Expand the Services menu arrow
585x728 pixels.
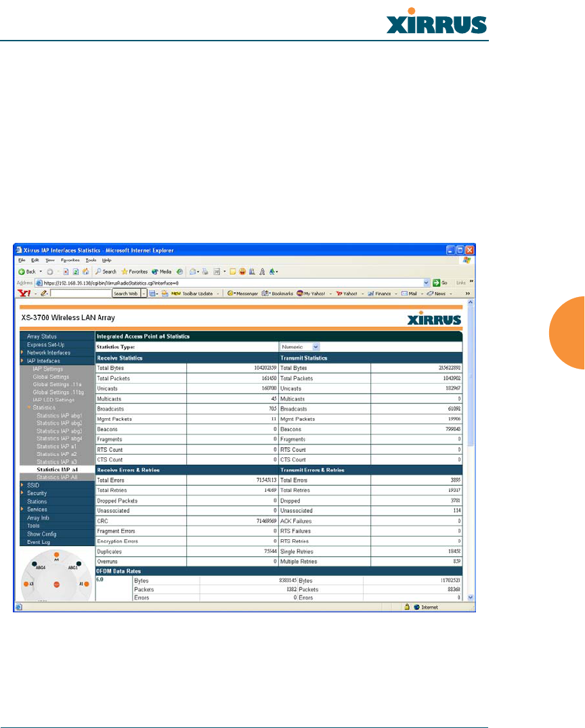[x=22, y=509]
